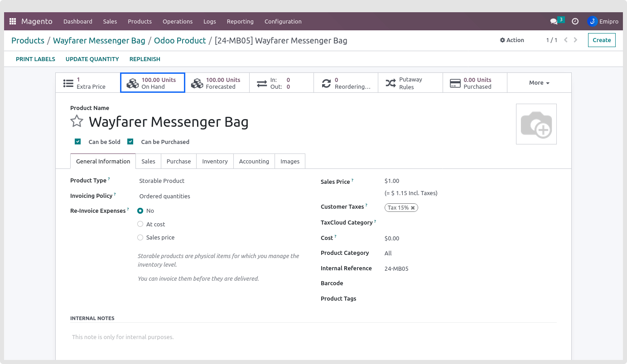The height and width of the screenshot is (364, 627).
Task: Switch to the Inventory tab
Action: tap(215, 161)
